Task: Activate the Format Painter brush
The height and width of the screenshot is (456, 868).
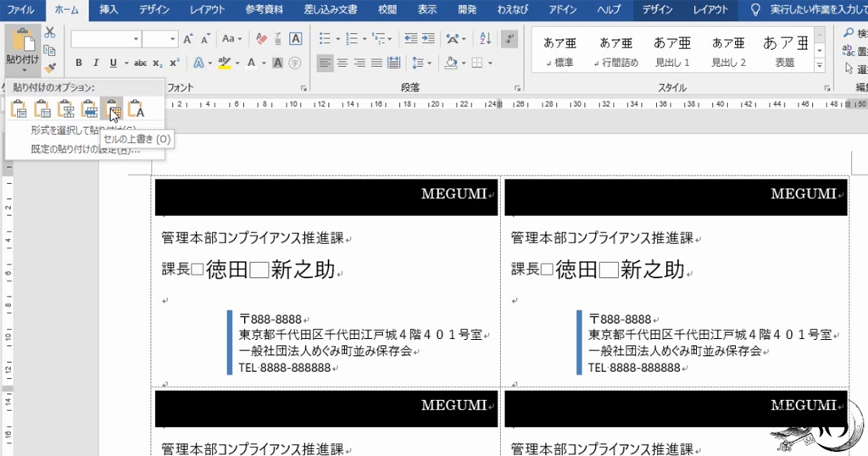Action: coord(50,68)
